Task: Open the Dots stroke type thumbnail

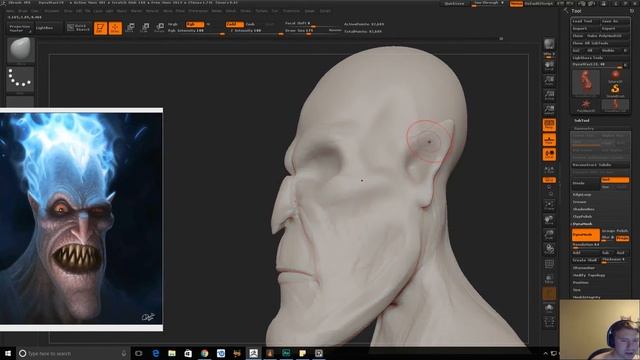Action: point(21,79)
